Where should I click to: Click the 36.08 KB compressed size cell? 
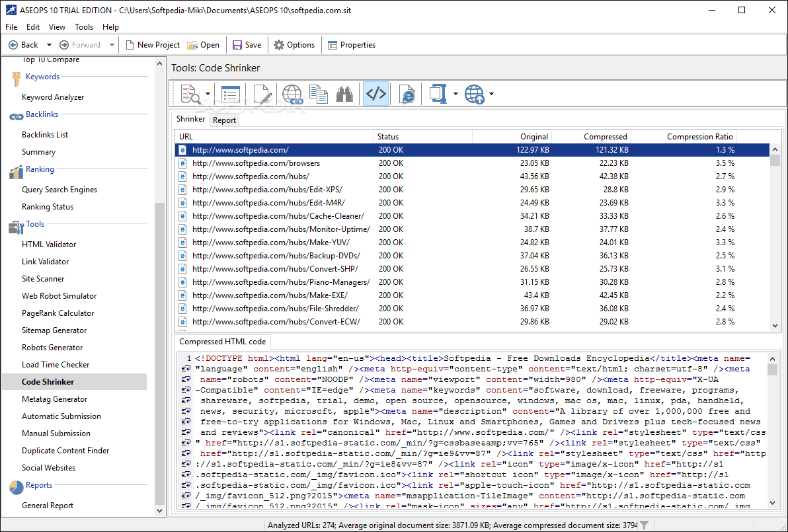(x=613, y=309)
